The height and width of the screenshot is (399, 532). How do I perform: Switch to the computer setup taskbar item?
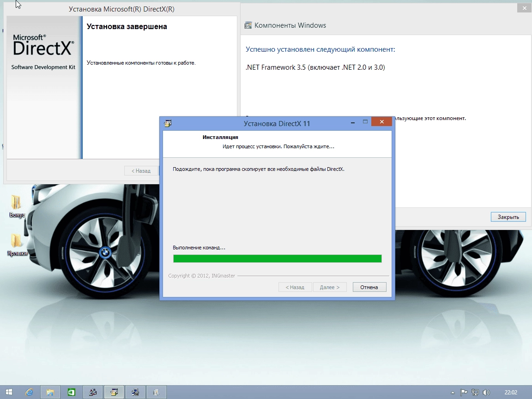tap(135, 392)
